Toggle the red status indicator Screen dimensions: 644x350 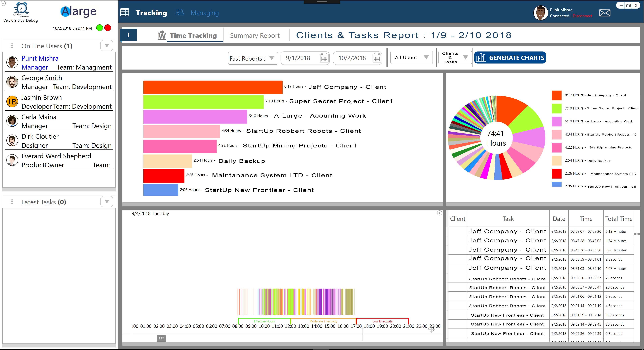108,28
